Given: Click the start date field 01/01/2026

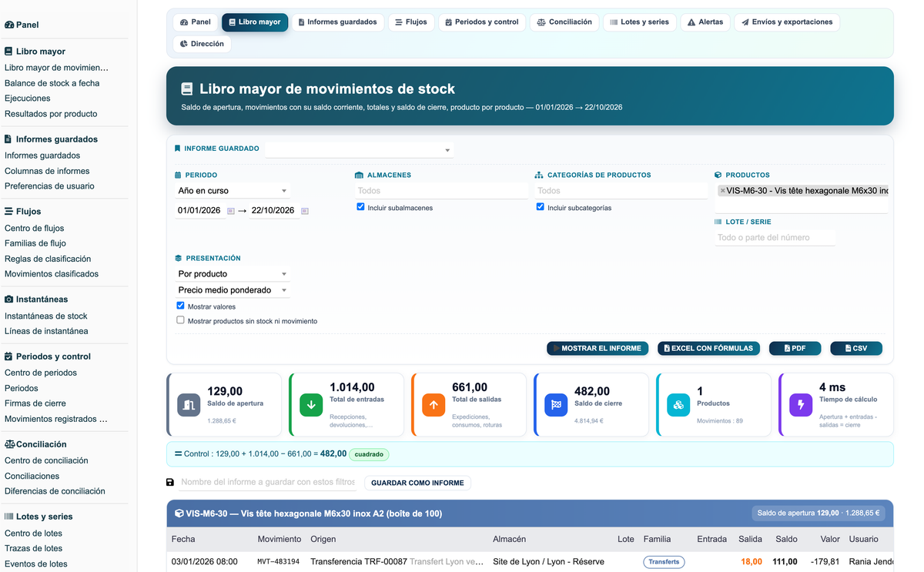Looking at the screenshot, I should [199, 211].
